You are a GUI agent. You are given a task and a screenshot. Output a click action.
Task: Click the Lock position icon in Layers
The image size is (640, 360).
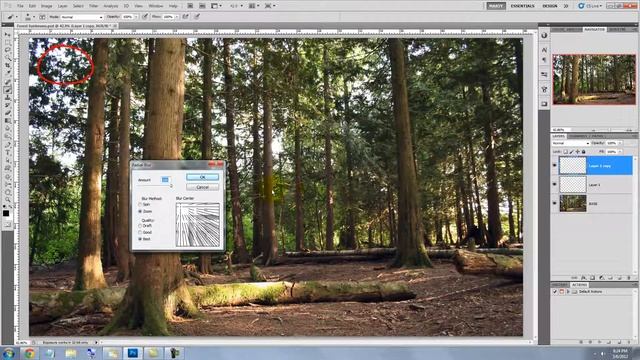(578, 151)
